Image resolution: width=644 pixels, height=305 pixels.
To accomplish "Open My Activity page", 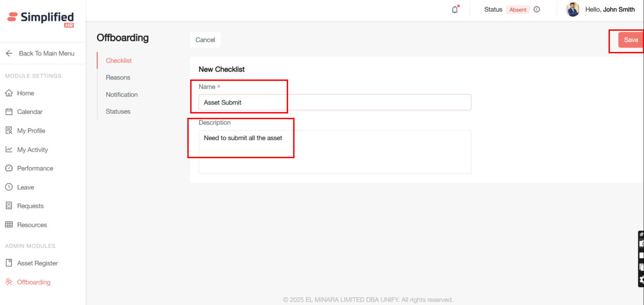I will (33, 150).
